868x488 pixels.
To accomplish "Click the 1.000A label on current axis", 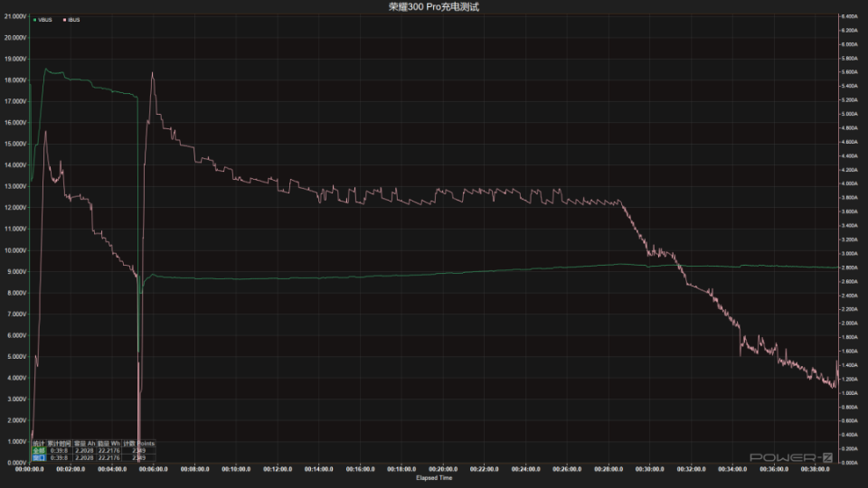I will [x=849, y=393].
